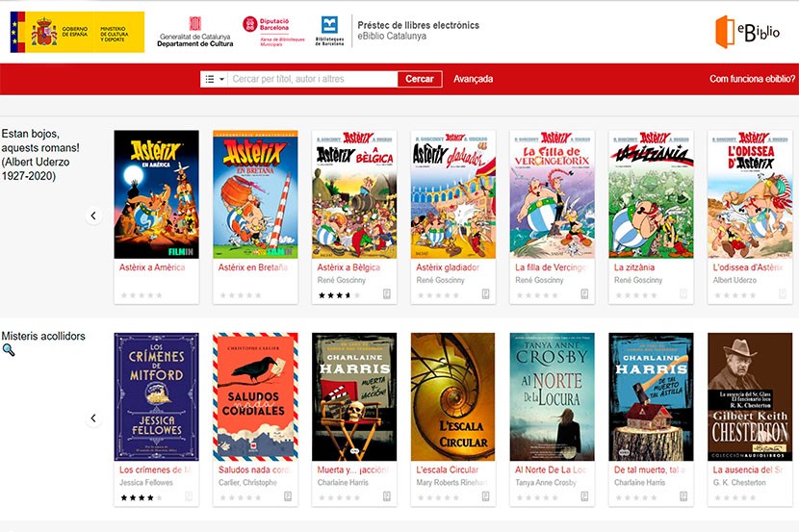Open La zitzània cover thumbnail
799x532 pixels.
tap(651, 194)
